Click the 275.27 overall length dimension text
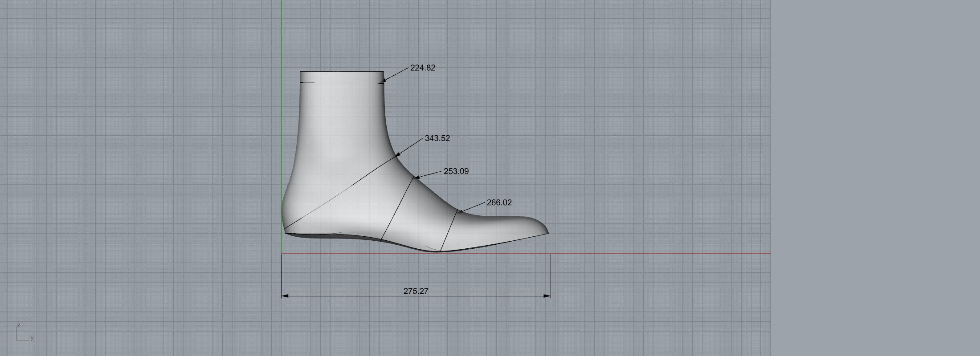The image size is (980, 356). tap(416, 291)
